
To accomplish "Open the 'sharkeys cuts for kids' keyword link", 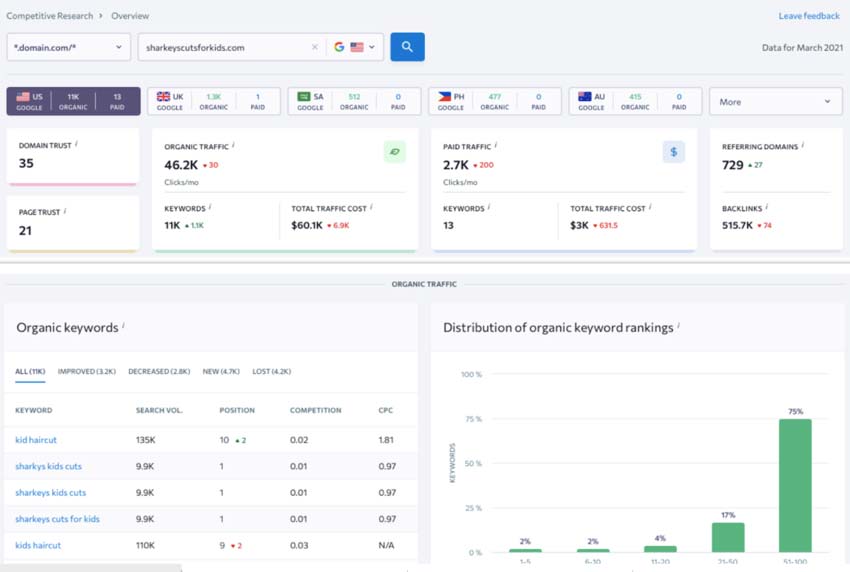I will (x=57, y=519).
